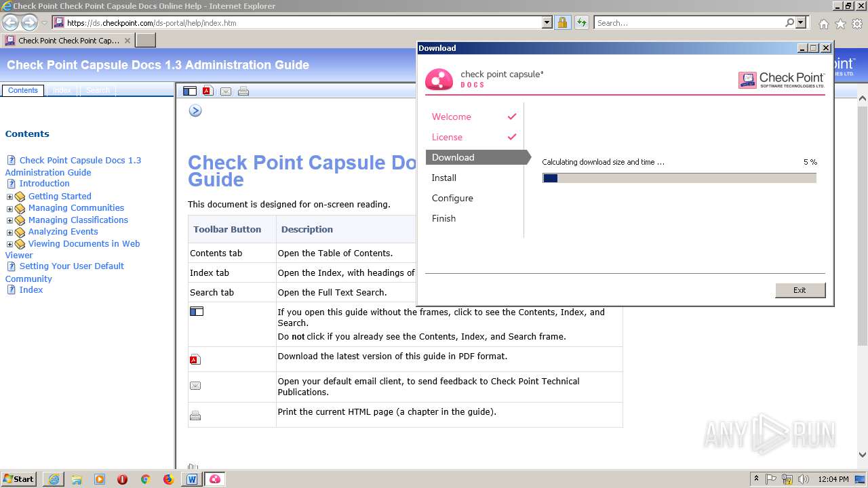Image resolution: width=868 pixels, height=488 pixels.
Task: Open the Favorites star icon
Action: (840, 24)
